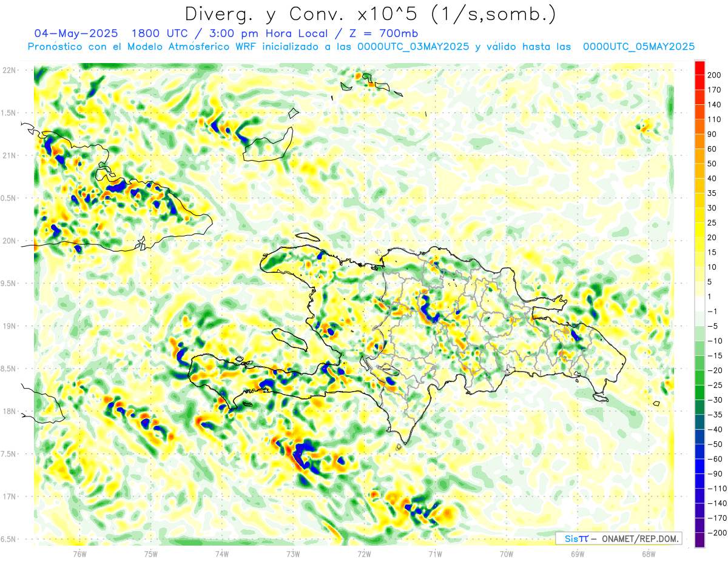Click the '71W' longitude label

[x=435, y=554]
